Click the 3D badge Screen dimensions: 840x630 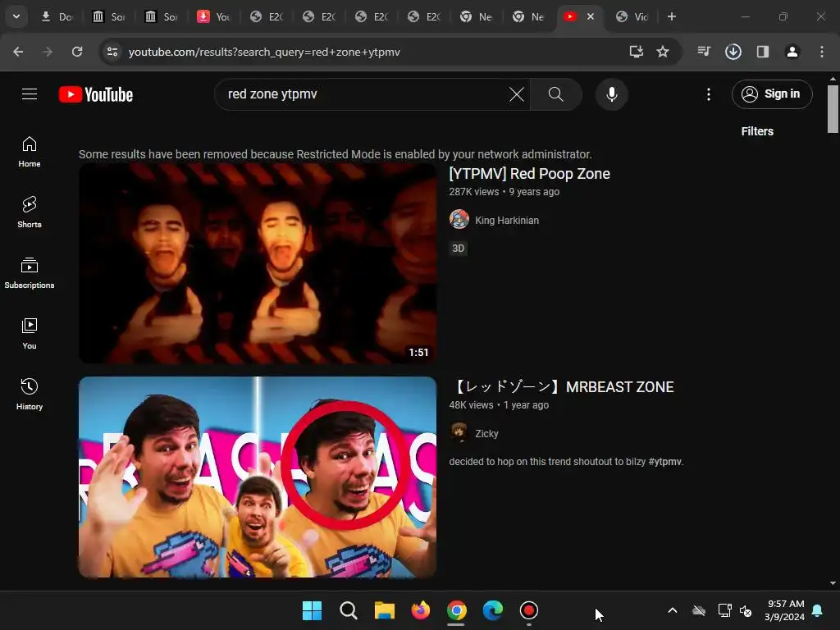(458, 248)
